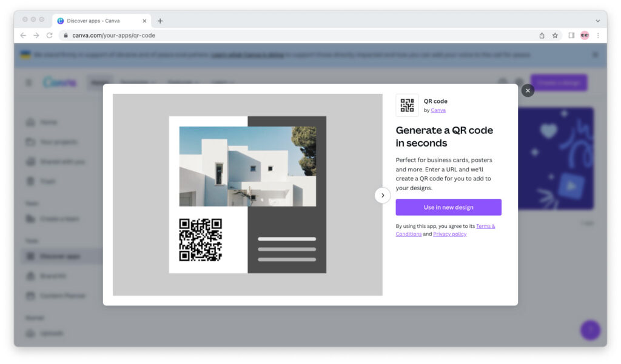Click the Create a design button
621x364 pixels.
click(559, 82)
